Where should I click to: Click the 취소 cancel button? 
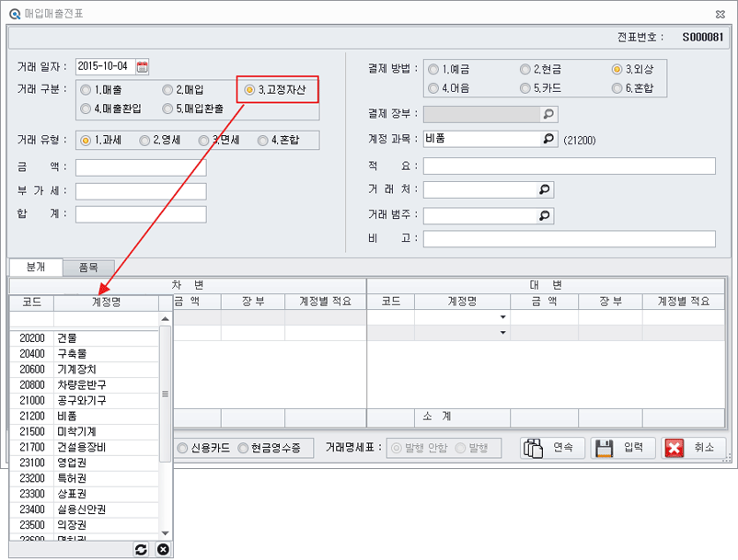[693, 448]
